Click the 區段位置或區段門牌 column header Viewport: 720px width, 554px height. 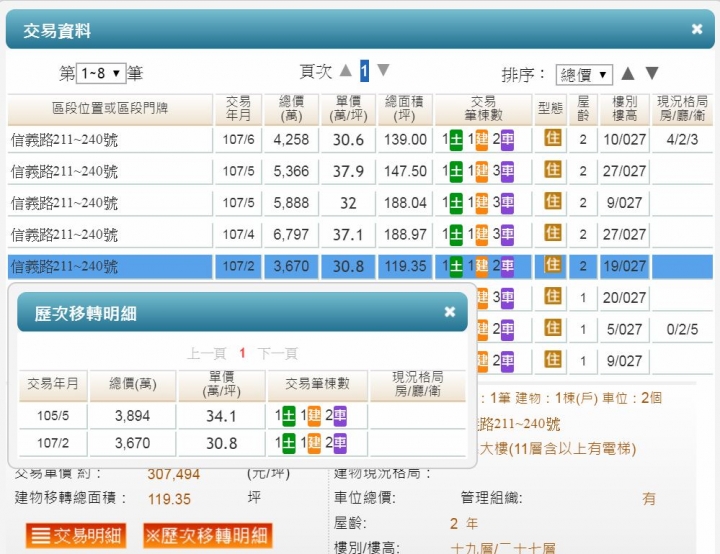coord(110,109)
